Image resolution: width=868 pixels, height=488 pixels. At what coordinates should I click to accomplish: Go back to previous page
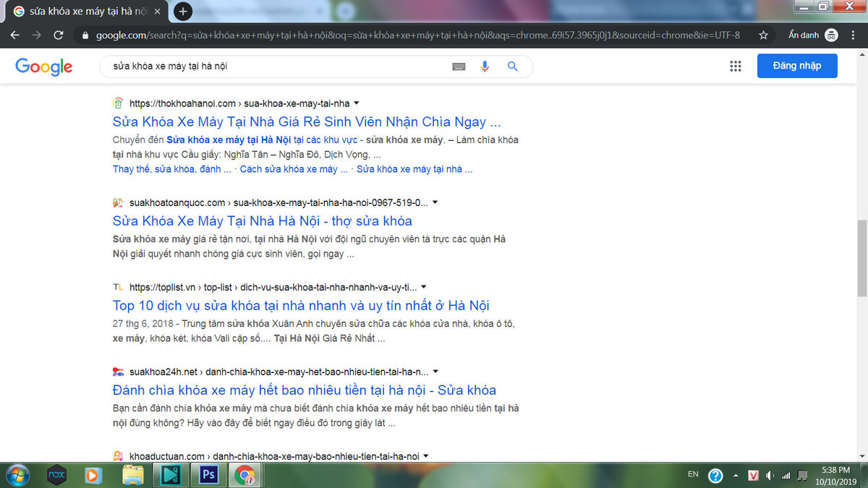[15, 35]
